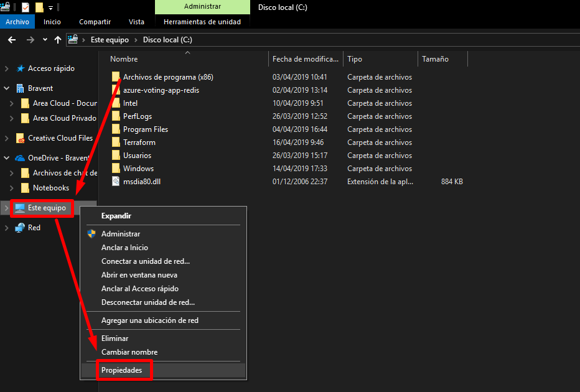Select Notebooks folder in sidebar
The image size is (580, 392).
(51, 188)
